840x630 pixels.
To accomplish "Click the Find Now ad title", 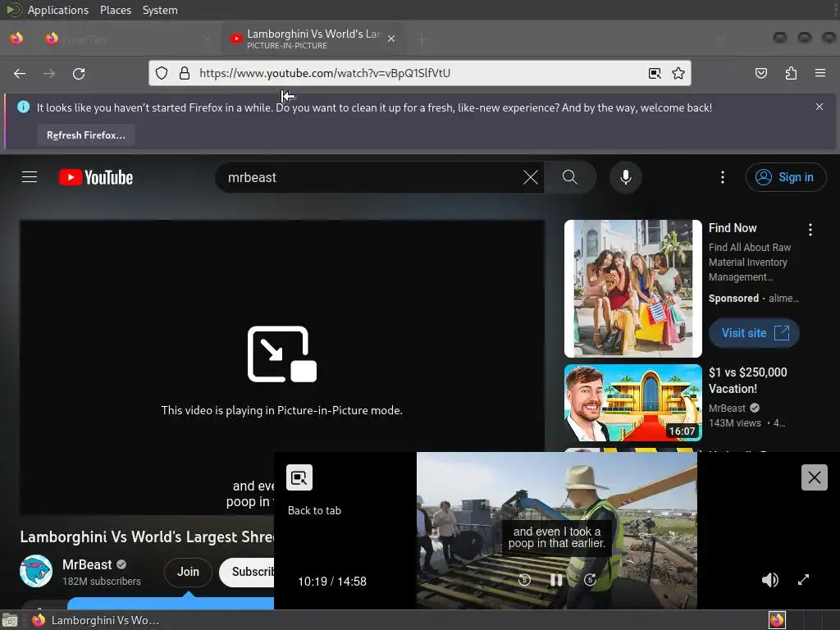I will click(x=733, y=228).
